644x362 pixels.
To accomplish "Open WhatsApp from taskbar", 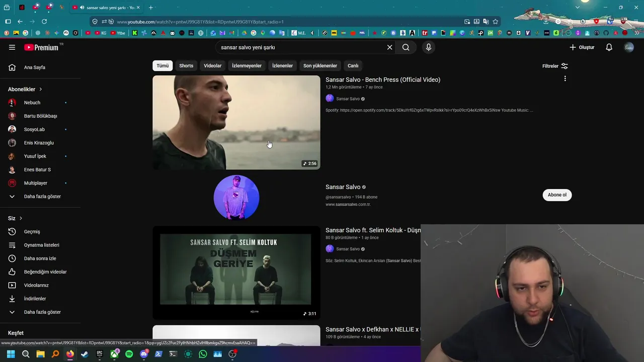I will tap(203, 354).
